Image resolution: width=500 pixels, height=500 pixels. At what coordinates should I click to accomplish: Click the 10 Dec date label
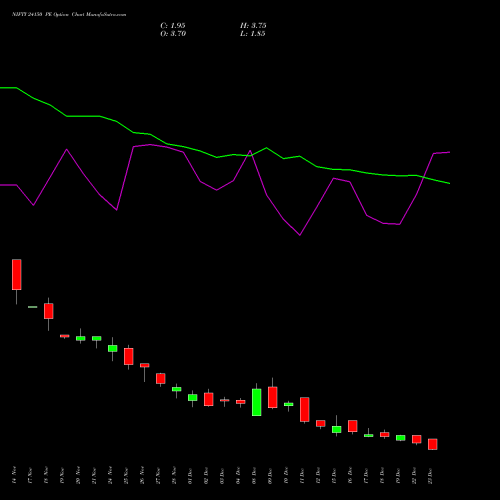pos(286,475)
